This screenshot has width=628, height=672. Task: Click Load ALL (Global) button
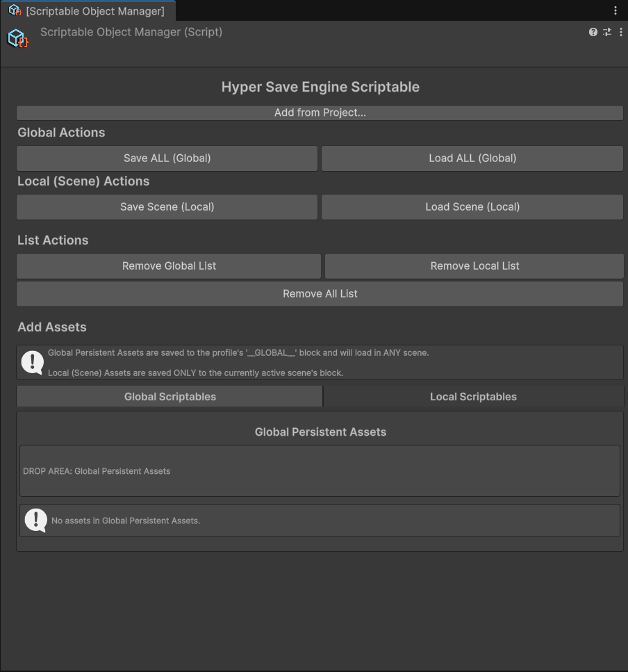(x=472, y=158)
